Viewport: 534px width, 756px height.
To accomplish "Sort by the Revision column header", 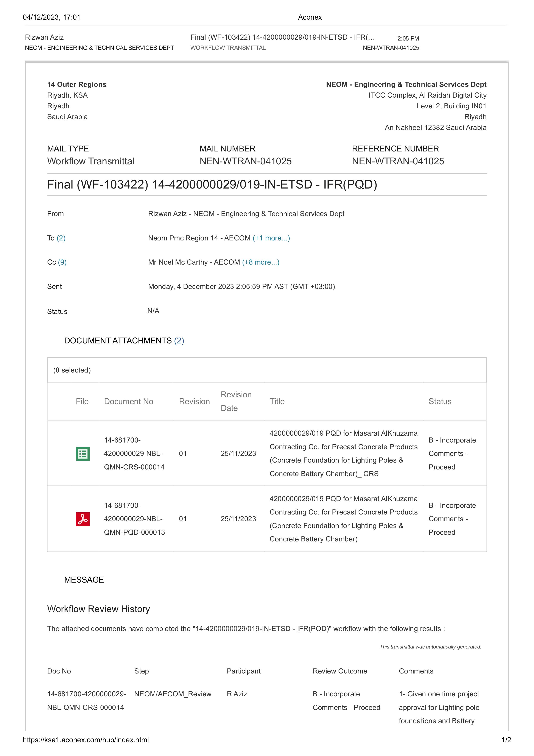I will pyautogui.click(x=194, y=401).
